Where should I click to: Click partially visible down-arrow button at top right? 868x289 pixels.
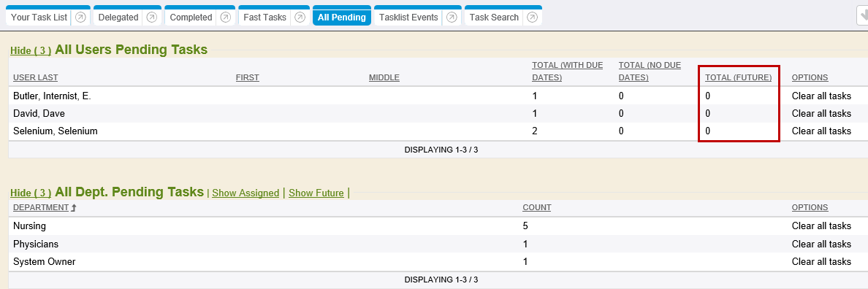862,17
